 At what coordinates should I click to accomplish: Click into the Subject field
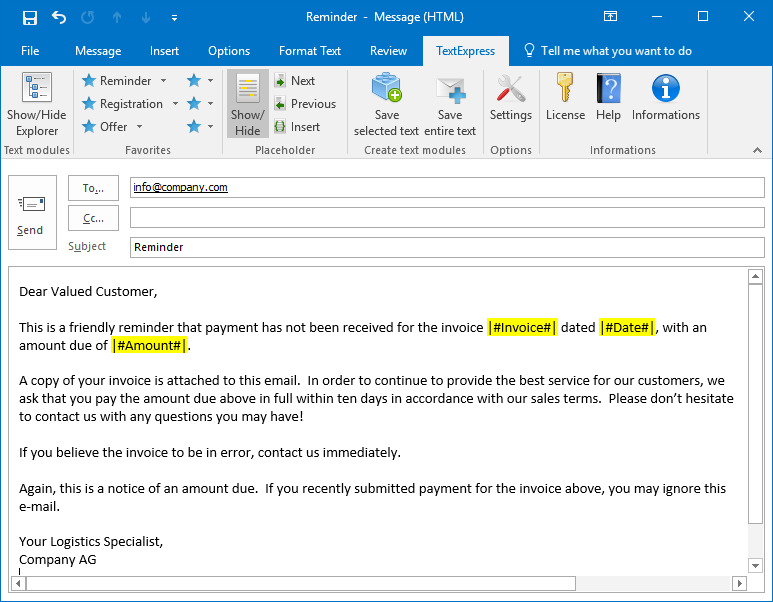[x=446, y=247]
